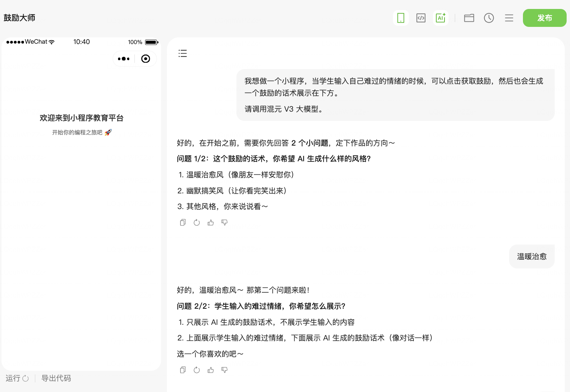Click the 鼓励大师 project title
Image resolution: width=570 pixels, height=392 pixels.
click(x=19, y=18)
